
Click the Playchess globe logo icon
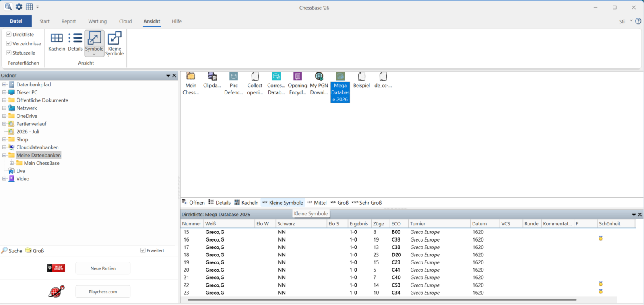(56, 291)
